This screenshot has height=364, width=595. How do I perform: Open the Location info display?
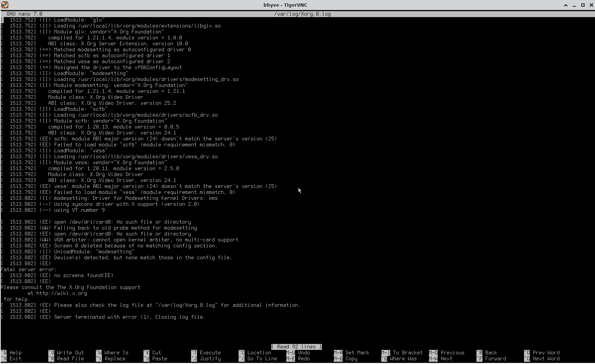click(x=256, y=352)
